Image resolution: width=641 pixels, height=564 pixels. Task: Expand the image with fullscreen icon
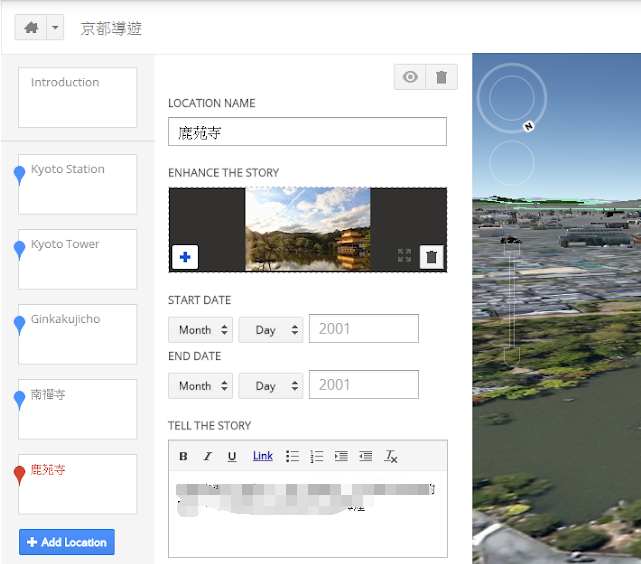(x=404, y=256)
